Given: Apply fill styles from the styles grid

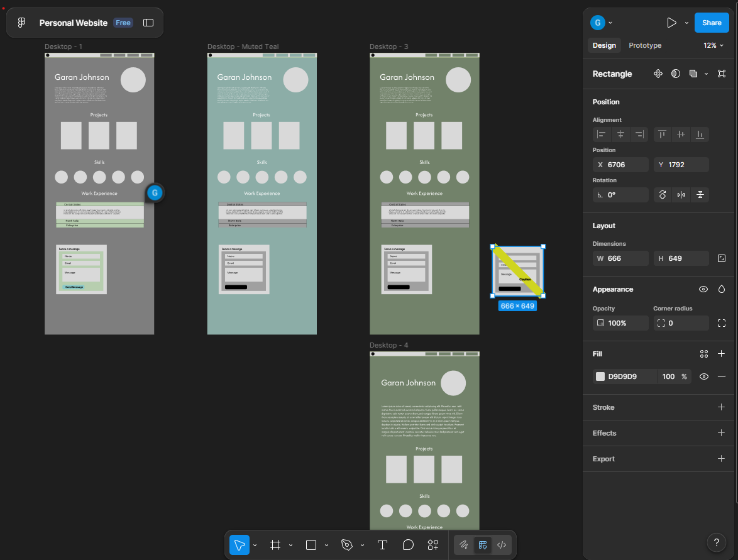Looking at the screenshot, I should click(x=703, y=353).
